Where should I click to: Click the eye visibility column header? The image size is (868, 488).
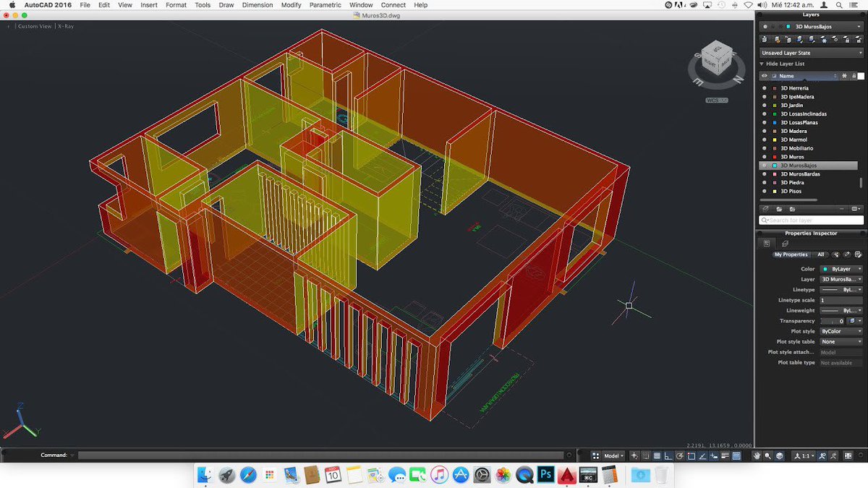(x=764, y=76)
